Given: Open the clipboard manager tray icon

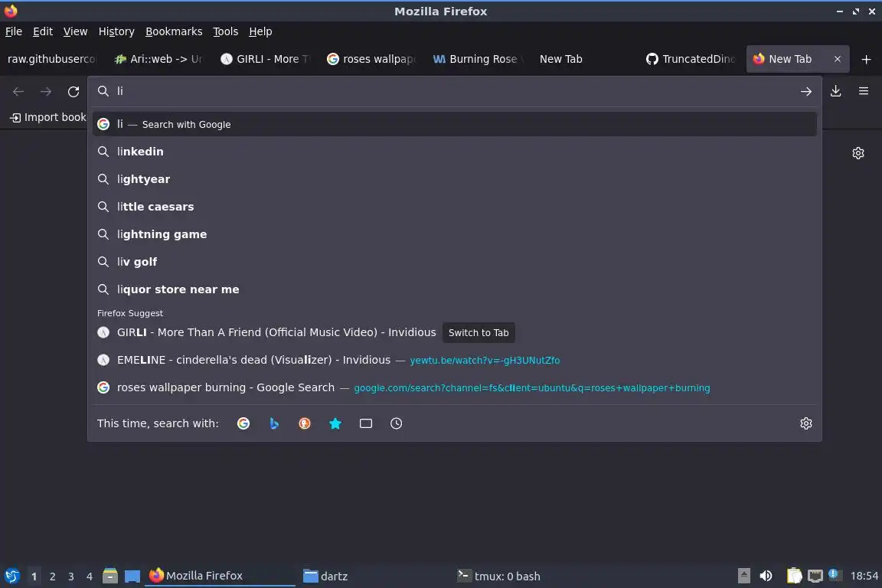Looking at the screenshot, I should 794,576.
